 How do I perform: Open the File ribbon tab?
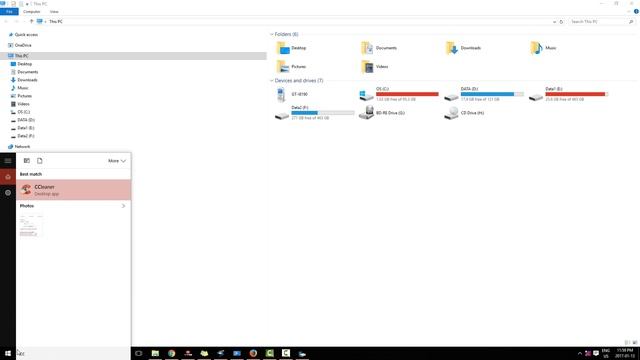(x=9, y=12)
